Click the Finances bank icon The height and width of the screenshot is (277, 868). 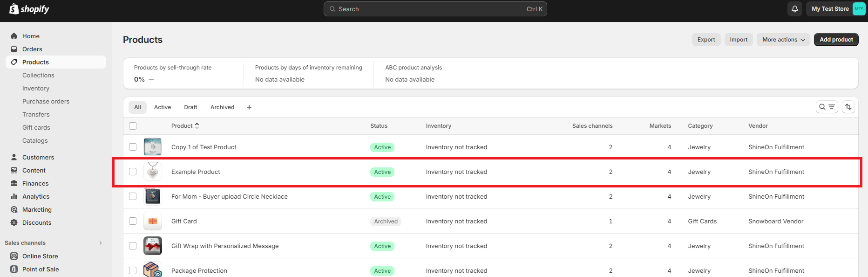[14, 183]
